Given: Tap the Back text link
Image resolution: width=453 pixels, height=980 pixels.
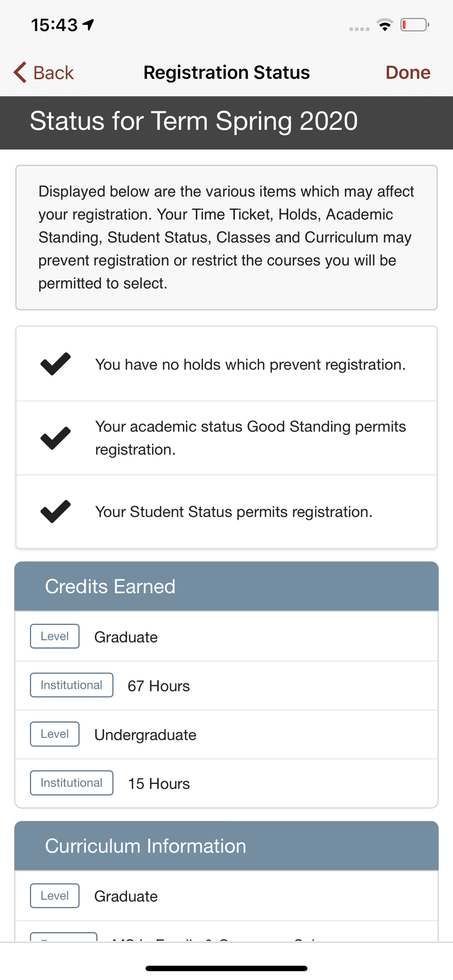Looking at the screenshot, I should [53, 73].
